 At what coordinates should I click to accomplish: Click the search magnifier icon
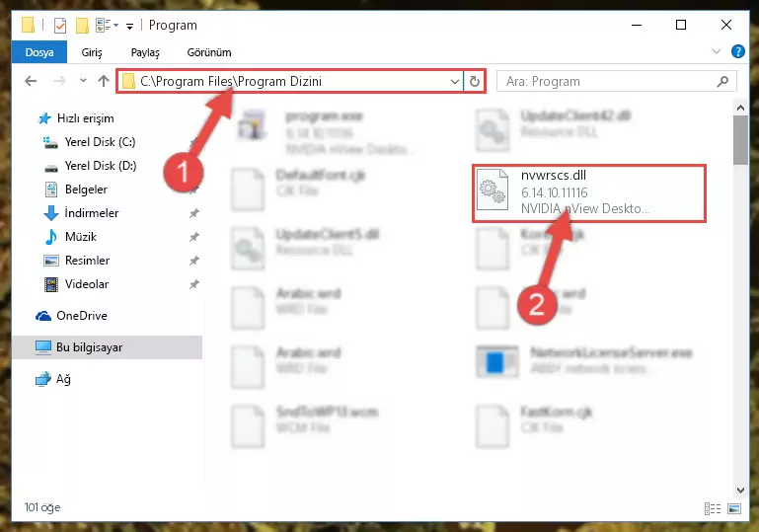(x=722, y=81)
